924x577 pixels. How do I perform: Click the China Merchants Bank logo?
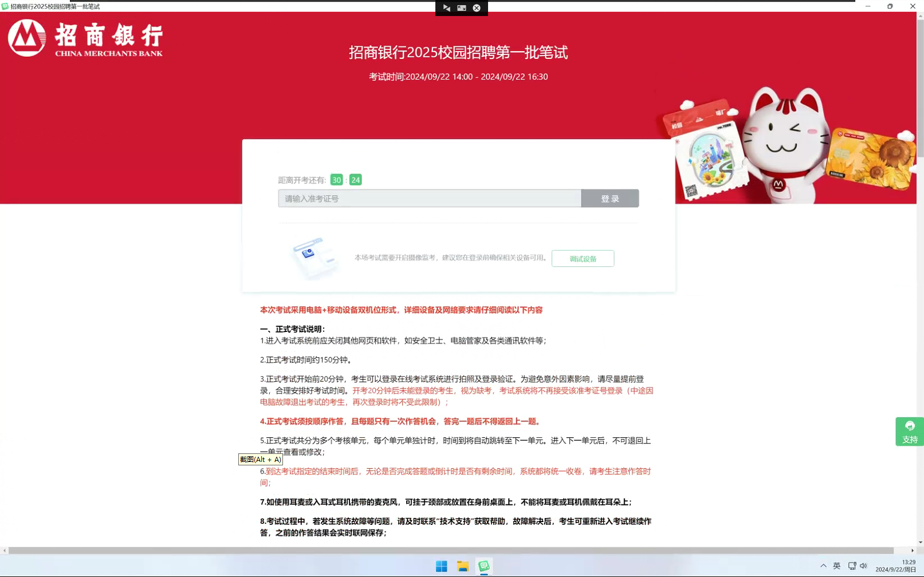(85, 38)
